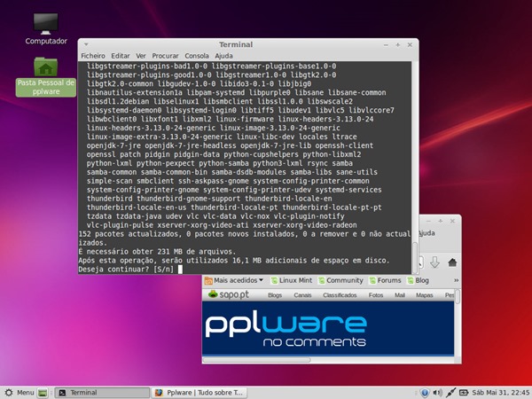The width and height of the screenshot is (532, 399).
Task: Open network connection tray icon
Action: [450, 393]
